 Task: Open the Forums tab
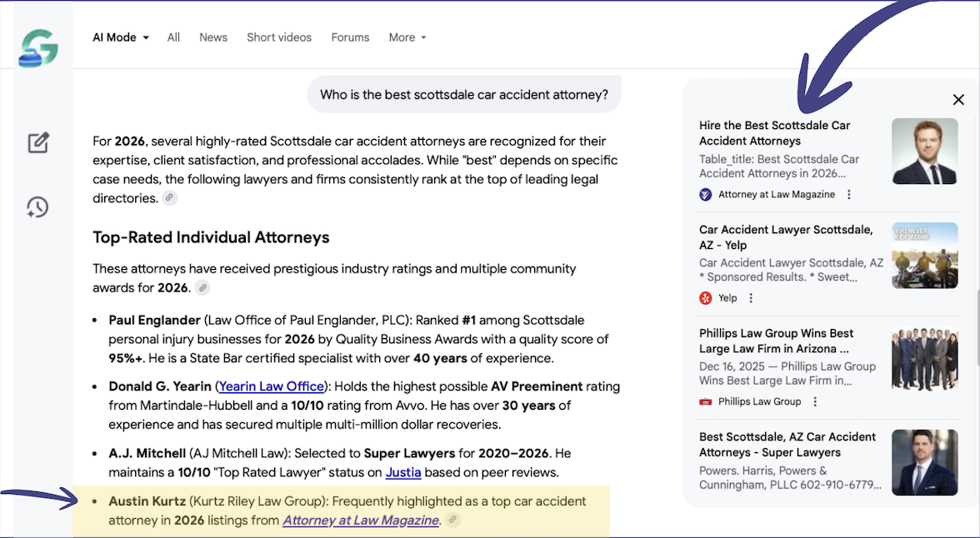pos(350,37)
